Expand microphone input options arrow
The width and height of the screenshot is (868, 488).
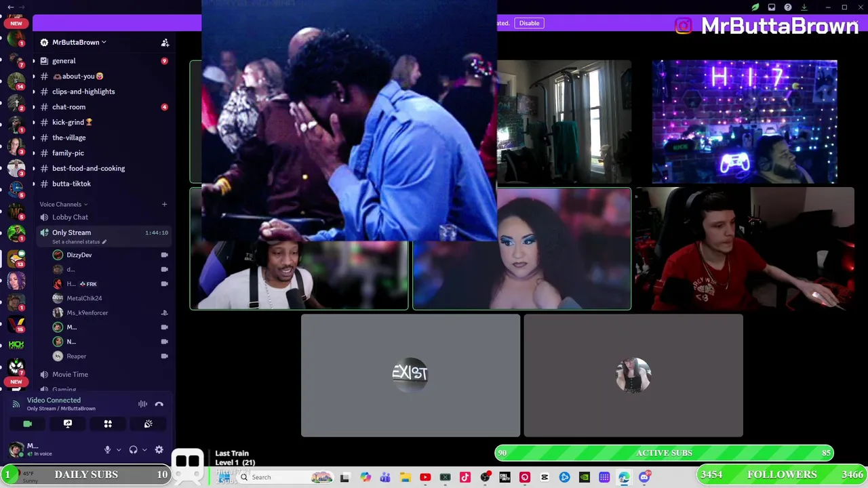pos(119,449)
